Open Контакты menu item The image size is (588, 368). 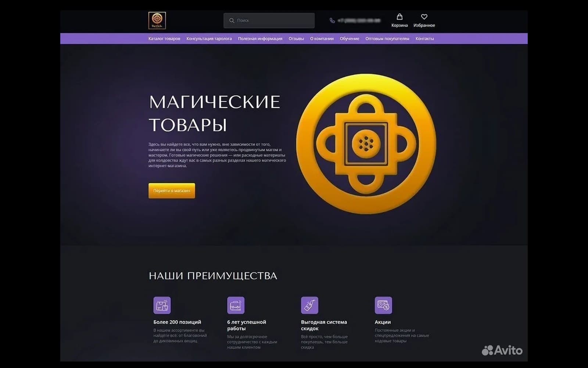[x=424, y=39]
